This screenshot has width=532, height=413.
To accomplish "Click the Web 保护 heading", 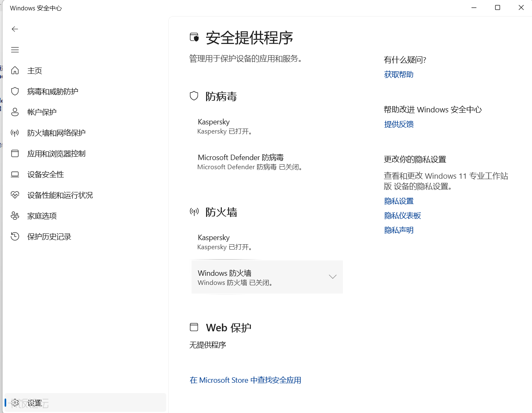I will [229, 328].
